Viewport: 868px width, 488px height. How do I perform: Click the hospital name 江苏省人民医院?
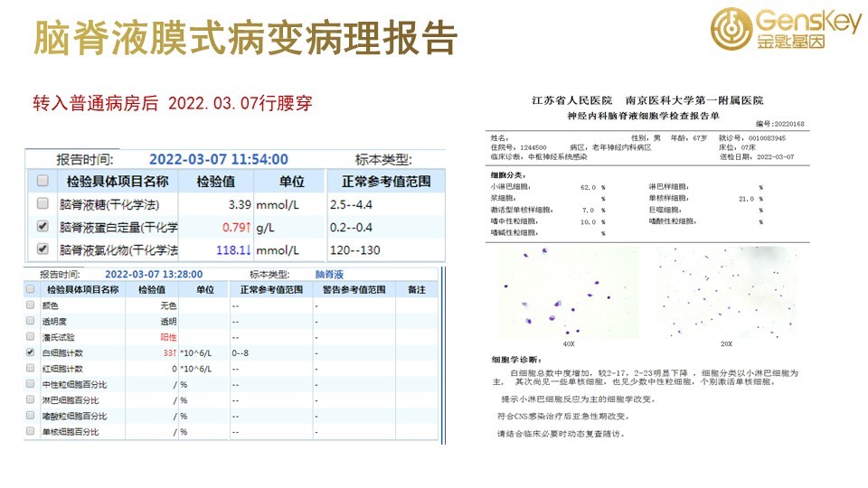point(571,100)
